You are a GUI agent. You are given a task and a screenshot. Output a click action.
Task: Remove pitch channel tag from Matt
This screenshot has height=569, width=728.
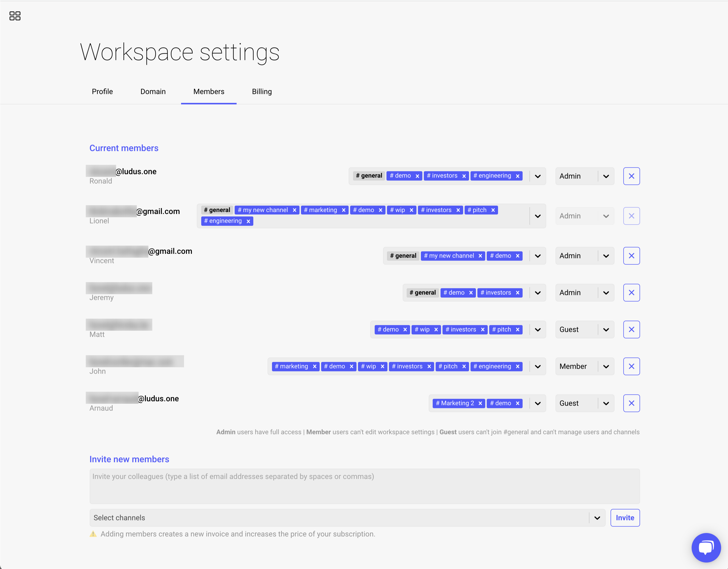pos(517,330)
